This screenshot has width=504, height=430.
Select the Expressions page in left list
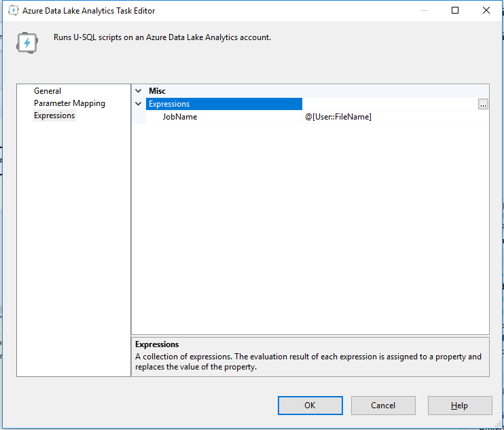point(54,115)
